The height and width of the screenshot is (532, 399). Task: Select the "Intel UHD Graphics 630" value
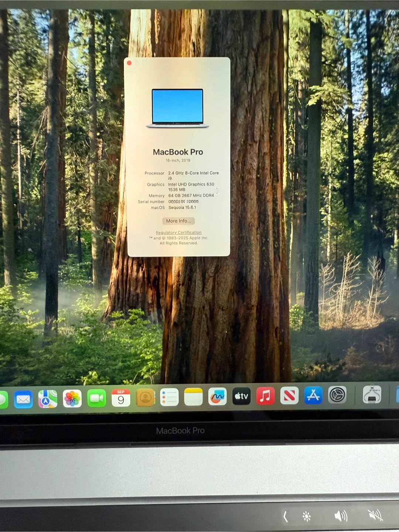(191, 184)
